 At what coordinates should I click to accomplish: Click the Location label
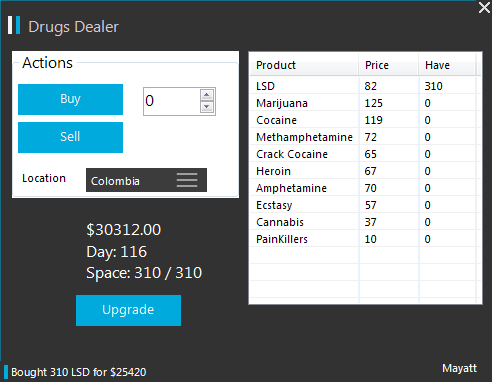click(x=44, y=178)
